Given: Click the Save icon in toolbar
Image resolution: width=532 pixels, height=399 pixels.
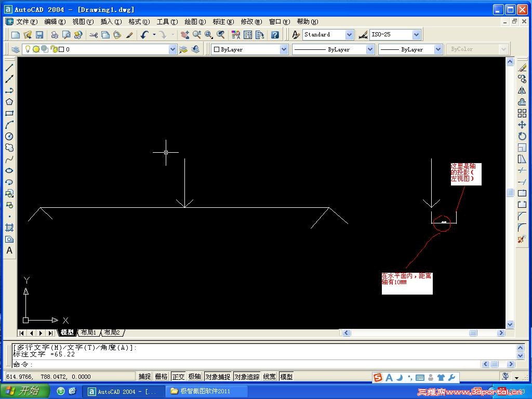Looking at the screenshot, I should (x=39, y=35).
